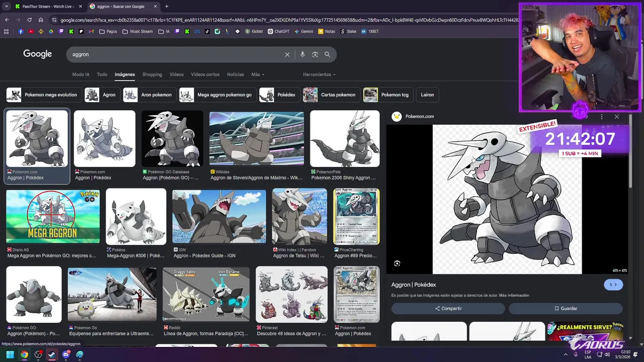This screenshot has width=644, height=362.
Task: Open the Más información copyright link
Action: click(514, 296)
